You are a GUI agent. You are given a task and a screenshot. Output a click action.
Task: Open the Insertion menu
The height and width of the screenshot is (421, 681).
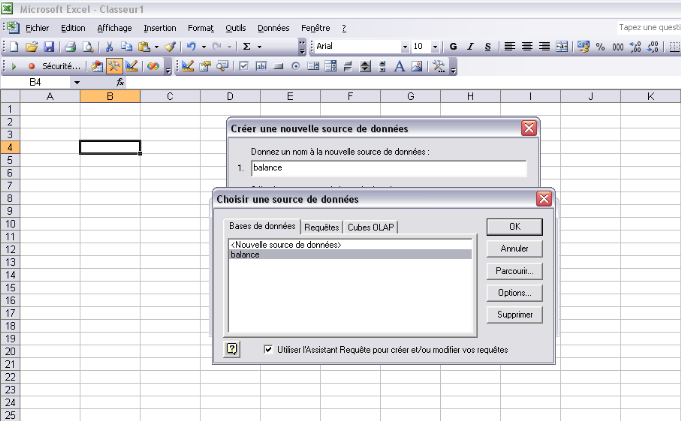click(160, 28)
